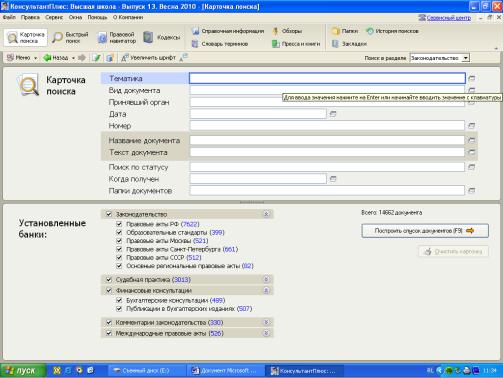Open the Сервис menu
This screenshot has height=378, width=503.
pyautogui.click(x=54, y=17)
